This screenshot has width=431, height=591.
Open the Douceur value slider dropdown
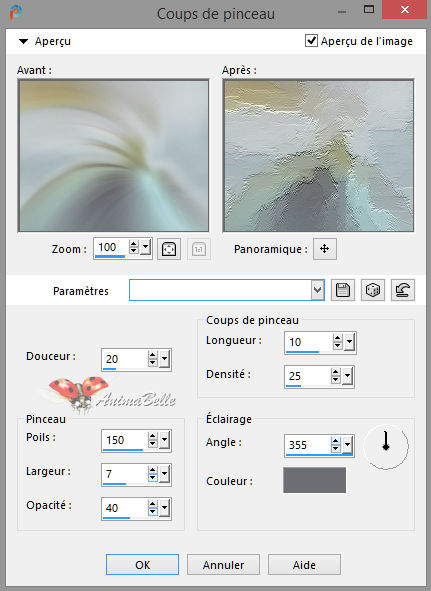(164, 359)
